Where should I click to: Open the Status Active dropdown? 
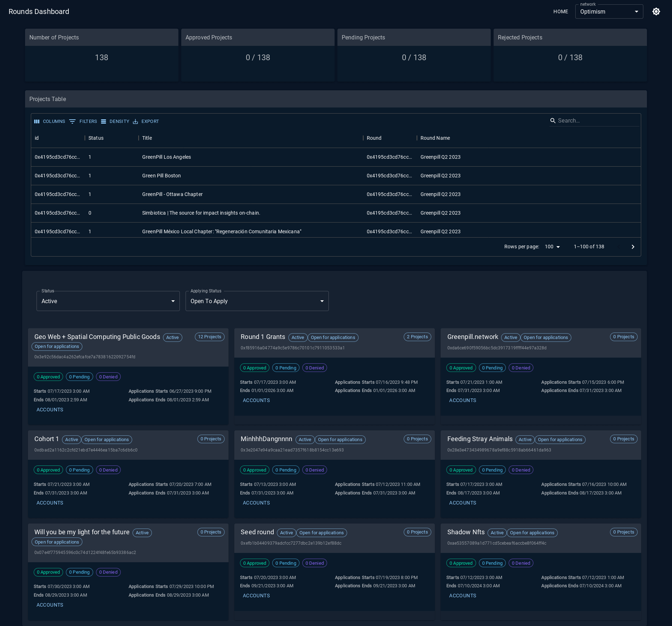click(108, 301)
